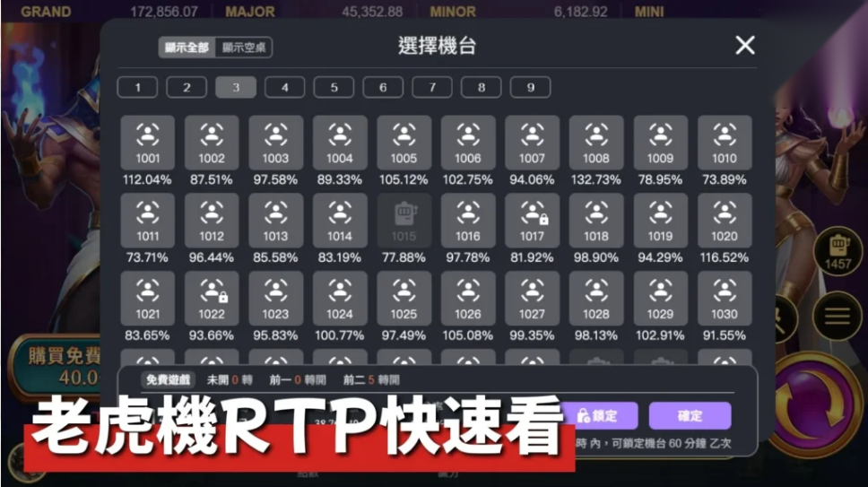Select machine 1024 with 100.77% RTP

340,298
